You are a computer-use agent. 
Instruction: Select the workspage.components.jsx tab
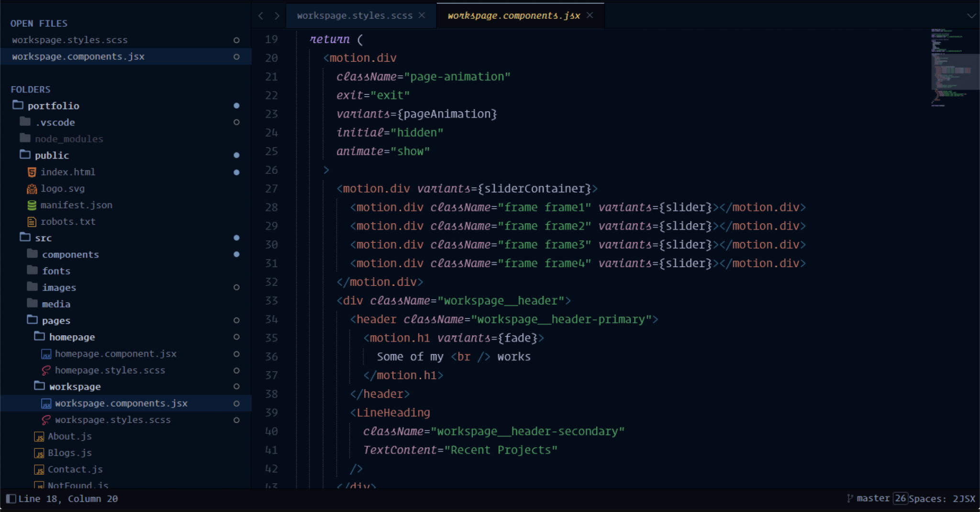pyautogui.click(x=512, y=15)
